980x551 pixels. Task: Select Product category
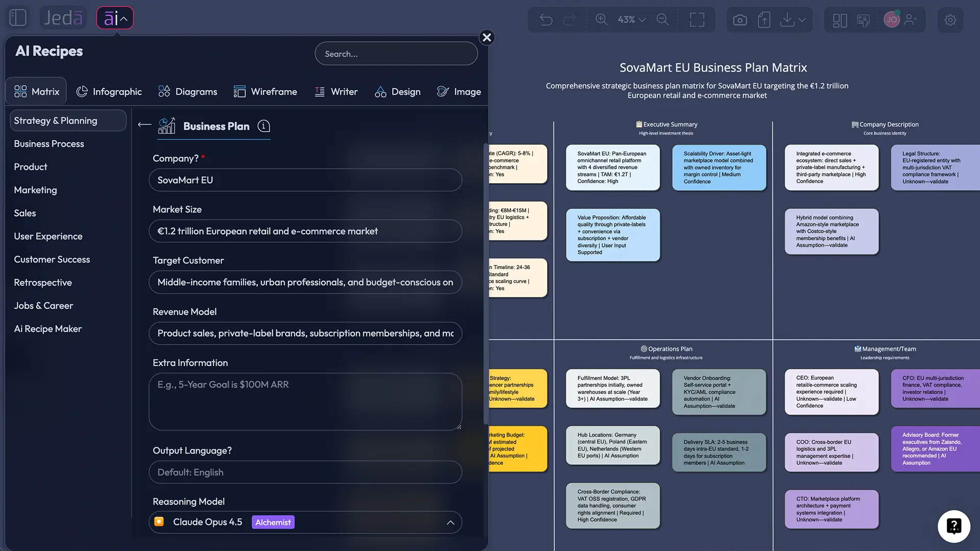click(31, 167)
